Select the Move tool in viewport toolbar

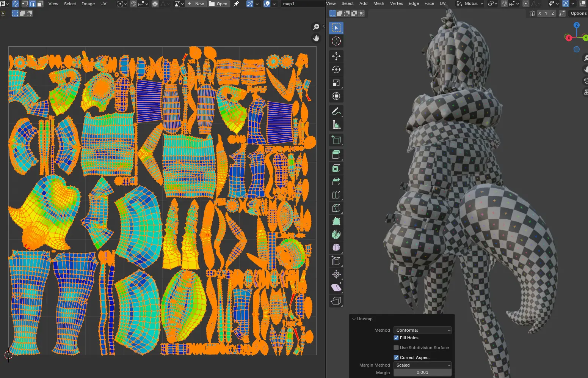click(x=336, y=57)
